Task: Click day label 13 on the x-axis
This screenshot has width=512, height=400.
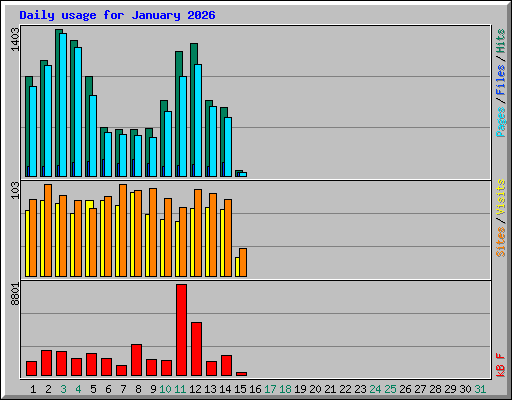Action: pos(210,389)
